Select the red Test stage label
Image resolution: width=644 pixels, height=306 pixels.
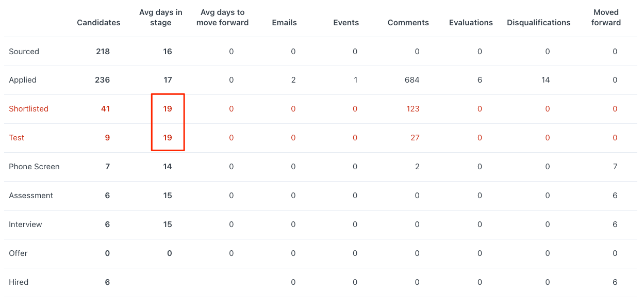16,138
